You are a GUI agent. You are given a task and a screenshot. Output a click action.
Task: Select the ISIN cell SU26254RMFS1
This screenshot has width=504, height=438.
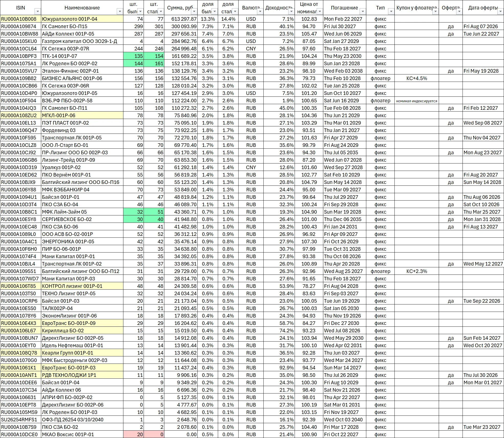tap(20, 420)
